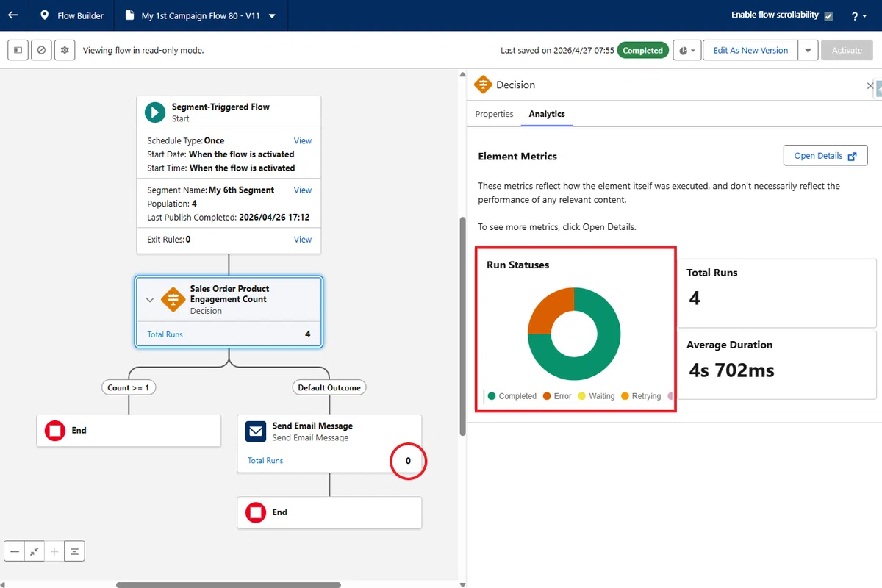Toggle the left toolbox panel button
Screen dimensions: 882x588
tap(18, 50)
